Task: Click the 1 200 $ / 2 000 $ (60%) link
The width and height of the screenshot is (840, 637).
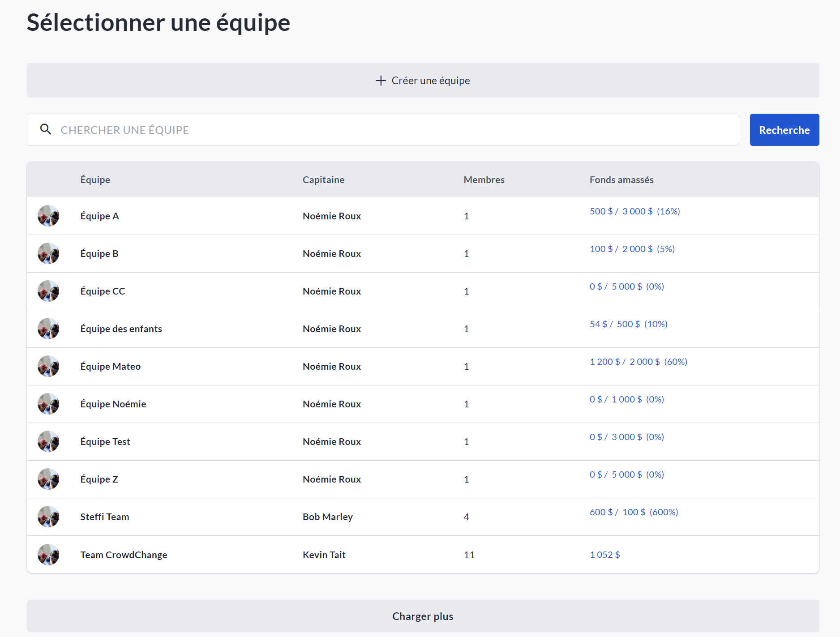Action: 638,362
